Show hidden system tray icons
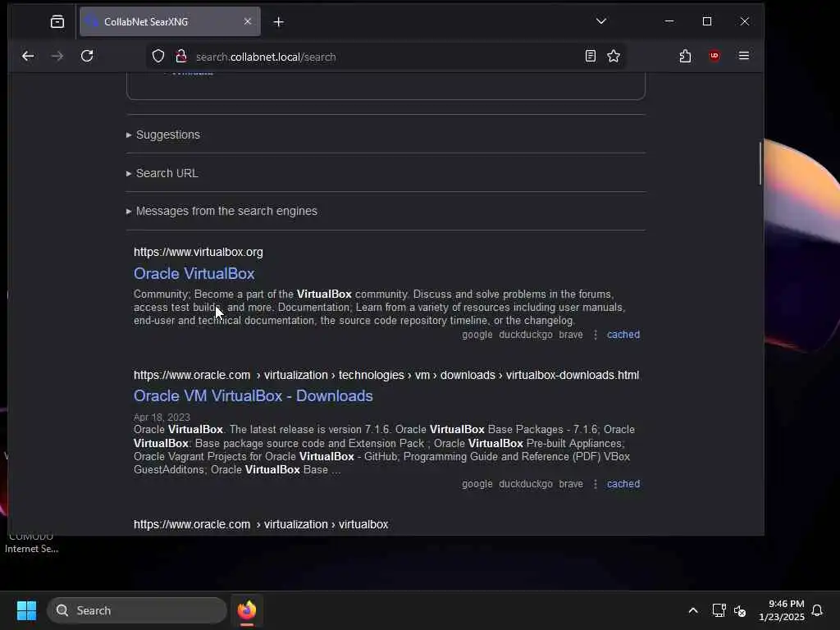Viewport: 840px width, 630px height. click(x=692, y=610)
